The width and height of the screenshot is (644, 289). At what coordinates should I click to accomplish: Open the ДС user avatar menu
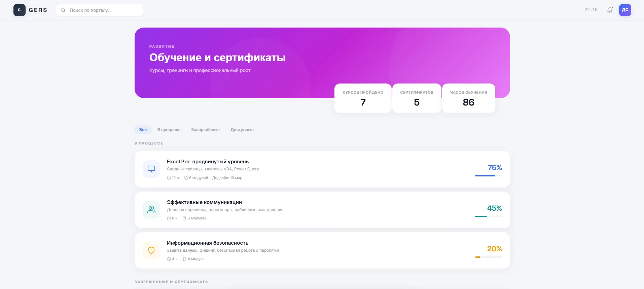point(625,10)
